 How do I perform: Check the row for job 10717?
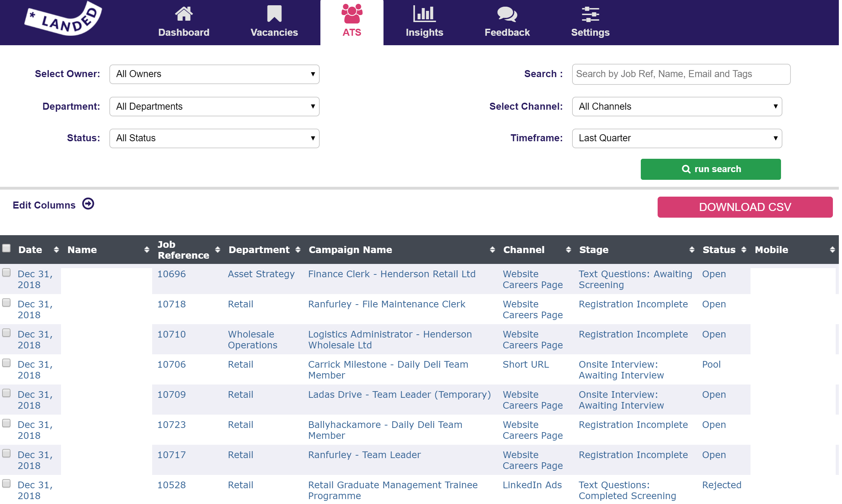coord(6,454)
